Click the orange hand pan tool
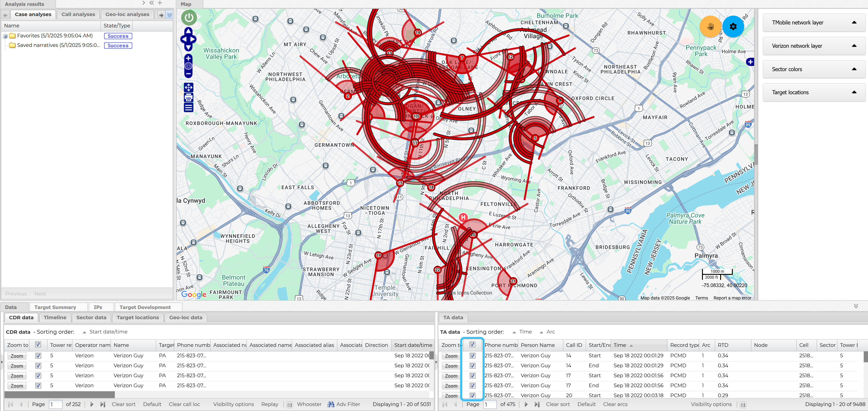This screenshot has height=411, width=868. tap(710, 26)
